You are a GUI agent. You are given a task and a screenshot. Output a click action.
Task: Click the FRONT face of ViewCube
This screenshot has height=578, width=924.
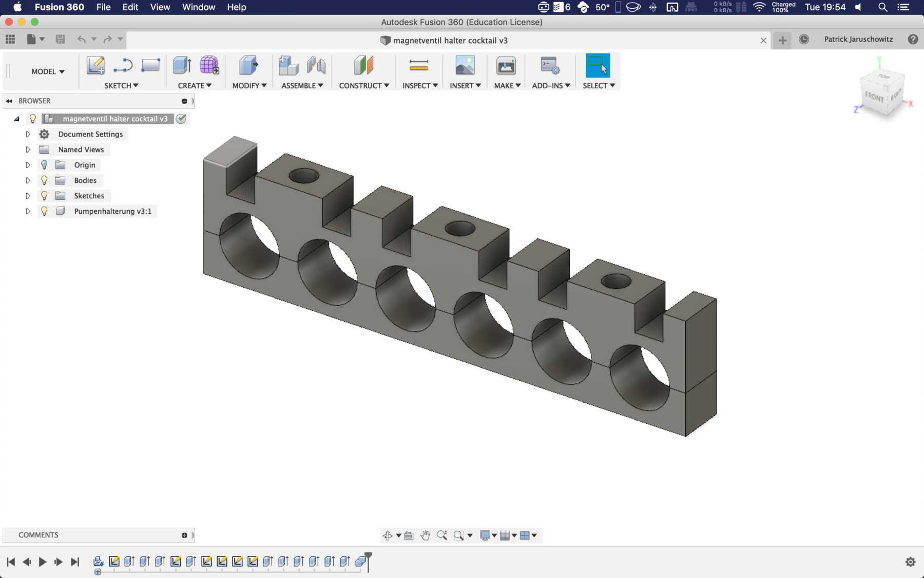[874, 97]
